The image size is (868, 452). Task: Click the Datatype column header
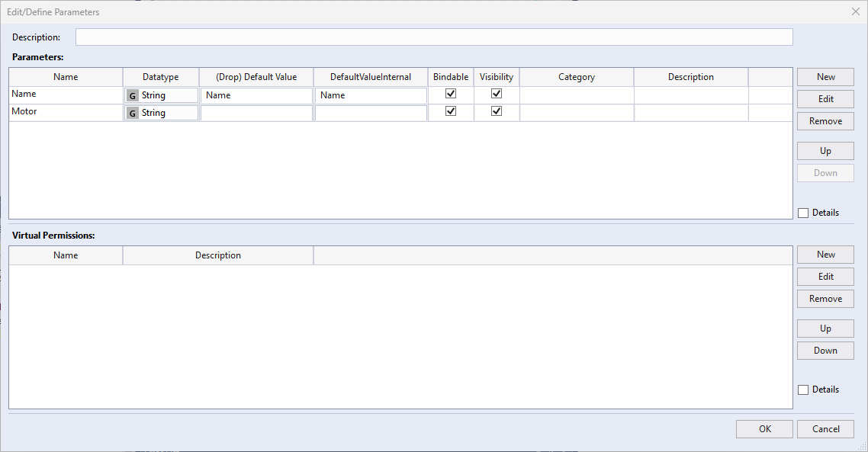click(160, 76)
